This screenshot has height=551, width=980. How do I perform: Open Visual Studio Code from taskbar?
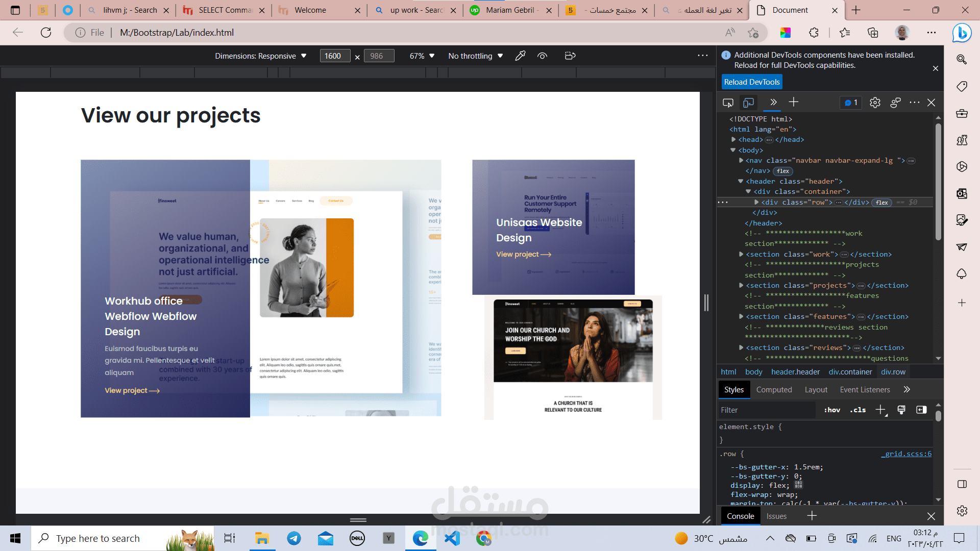pos(452,538)
